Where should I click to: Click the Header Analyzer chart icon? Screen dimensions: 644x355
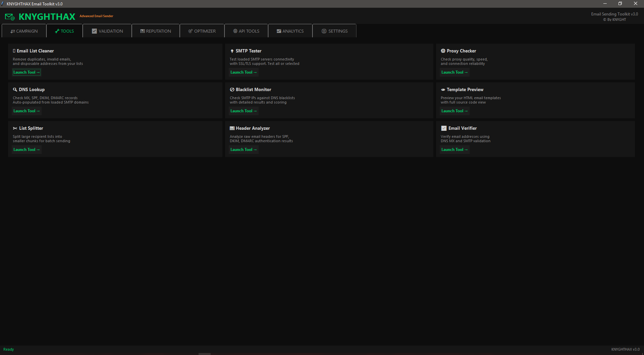[232, 128]
